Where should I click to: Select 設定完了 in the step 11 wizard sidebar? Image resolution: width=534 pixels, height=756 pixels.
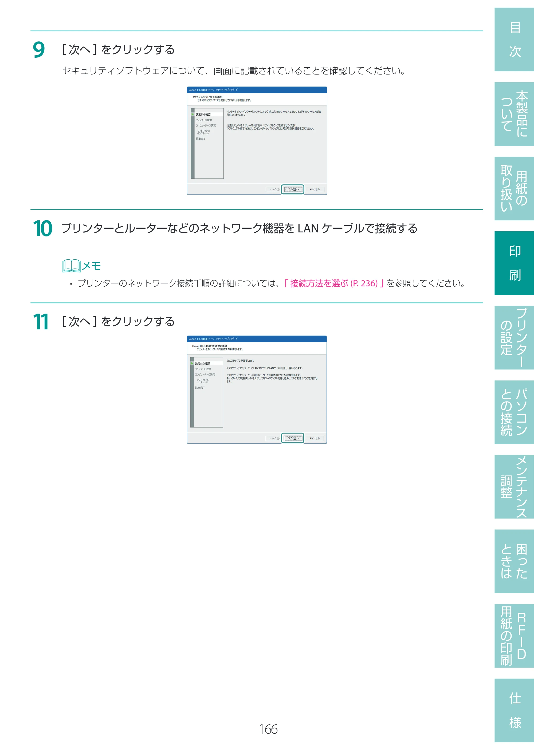(200, 388)
